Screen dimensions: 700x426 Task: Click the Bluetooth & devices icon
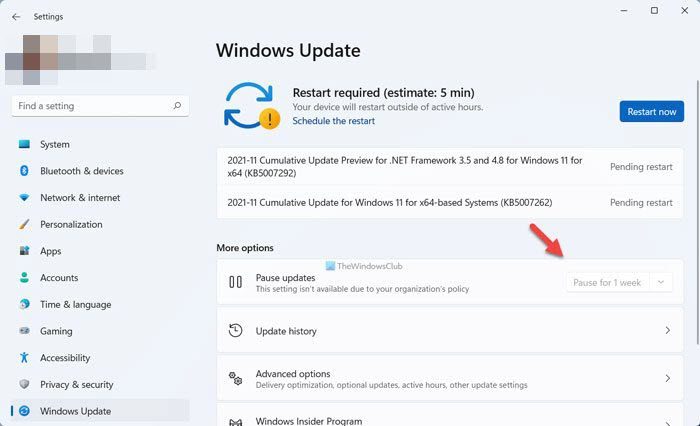(x=25, y=171)
